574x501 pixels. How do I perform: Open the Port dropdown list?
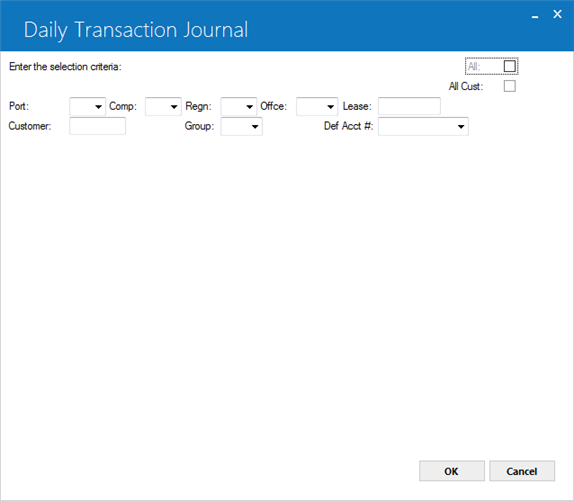pyautogui.click(x=87, y=106)
